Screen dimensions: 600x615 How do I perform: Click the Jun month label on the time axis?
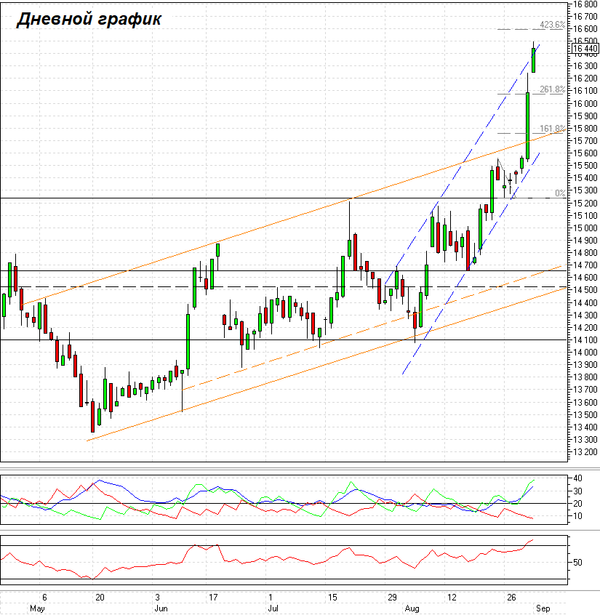click(161, 608)
